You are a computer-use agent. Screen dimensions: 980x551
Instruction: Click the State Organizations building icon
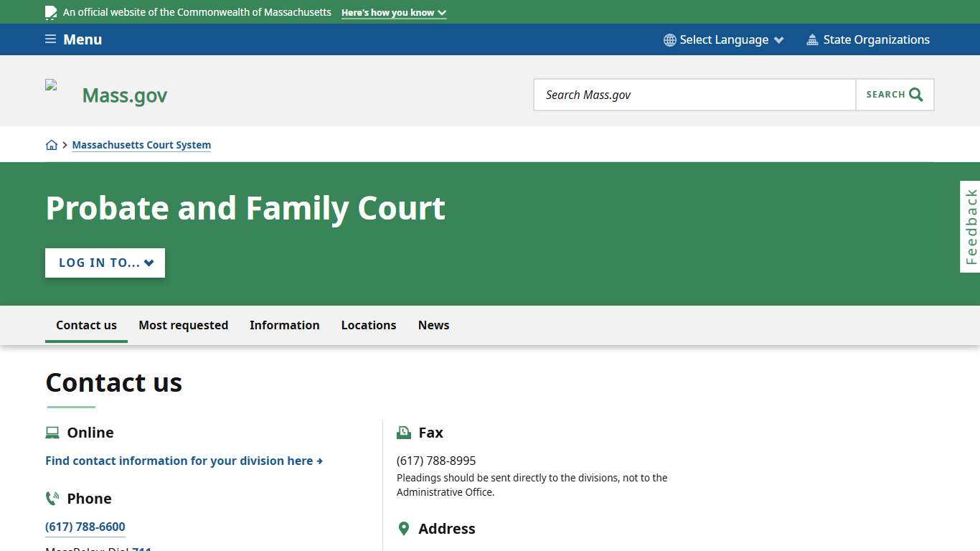812,39
